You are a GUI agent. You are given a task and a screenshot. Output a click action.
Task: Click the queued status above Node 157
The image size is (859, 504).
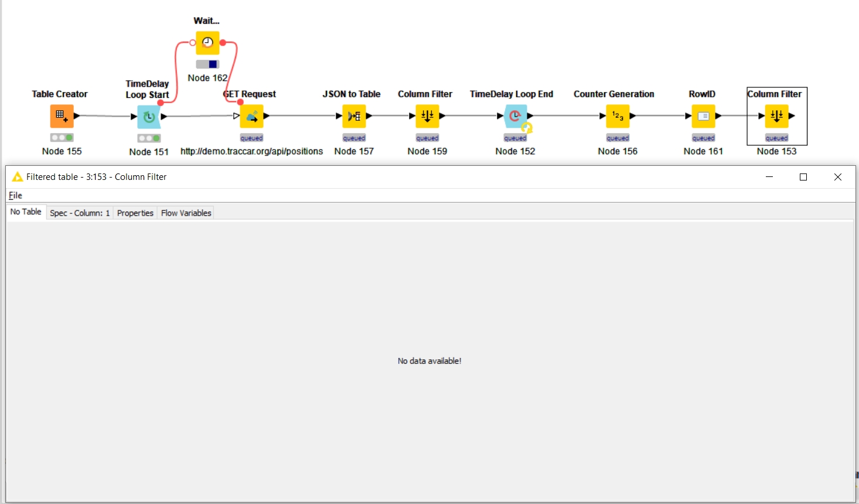point(354,138)
